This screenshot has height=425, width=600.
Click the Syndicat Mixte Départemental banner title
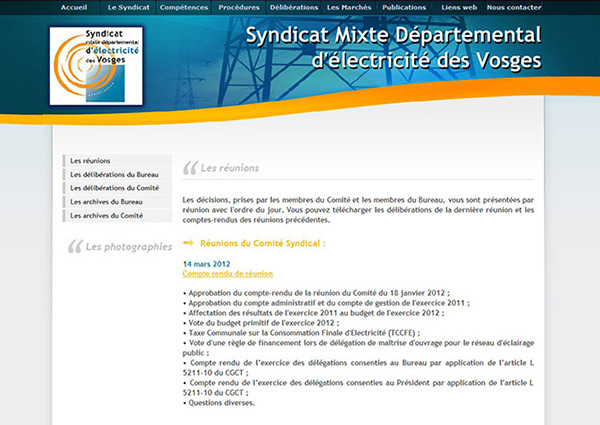[x=393, y=47]
